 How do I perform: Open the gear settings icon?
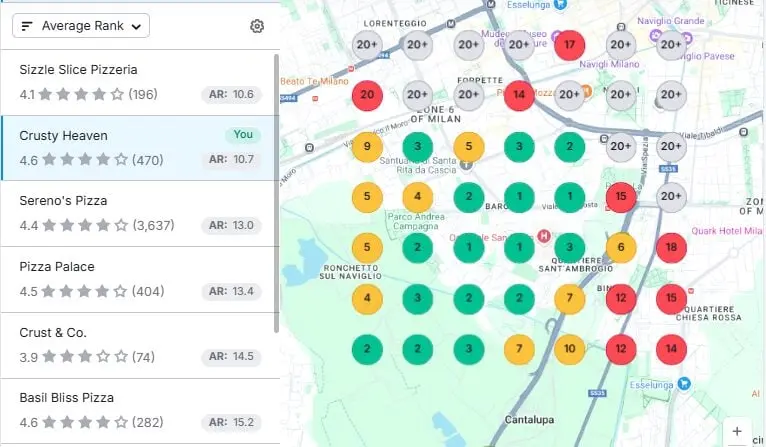pyautogui.click(x=257, y=26)
